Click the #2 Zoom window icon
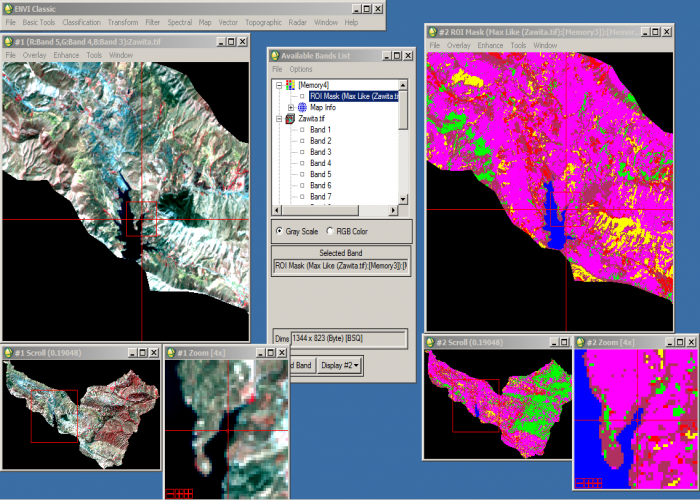 coord(581,342)
